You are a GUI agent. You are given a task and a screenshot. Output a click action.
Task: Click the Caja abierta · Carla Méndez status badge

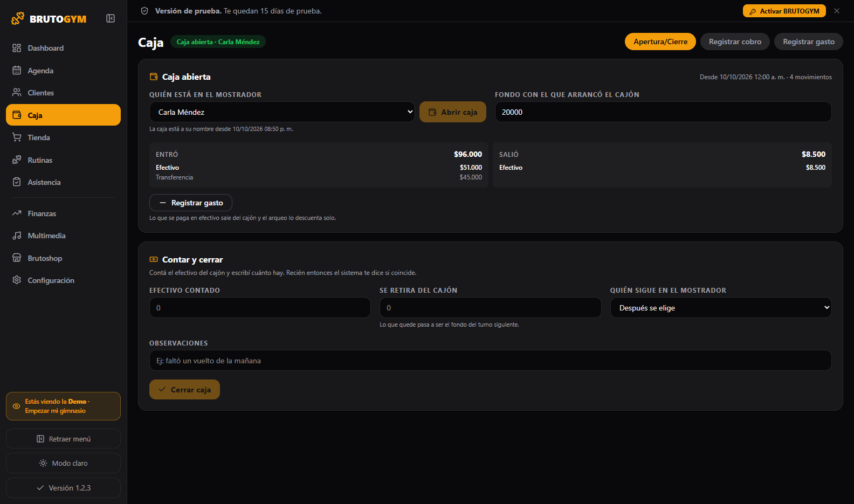[218, 42]
